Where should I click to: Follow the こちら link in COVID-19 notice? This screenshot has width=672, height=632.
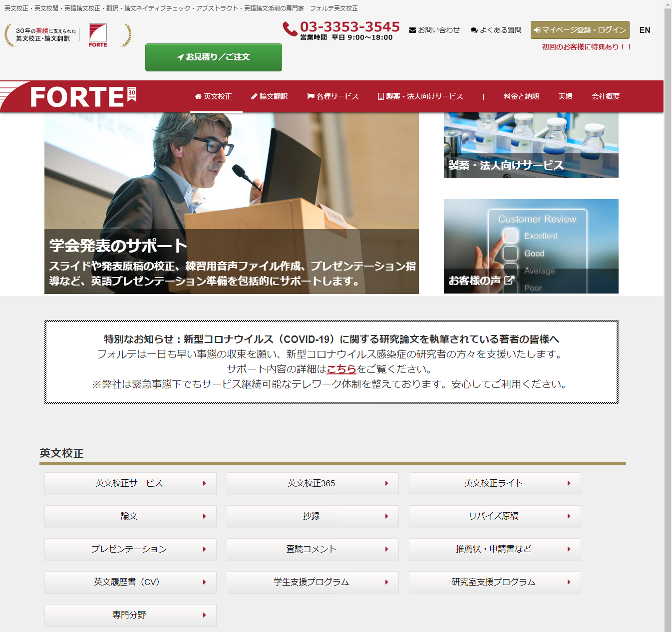pyautogui.click(x=341, y=369)
